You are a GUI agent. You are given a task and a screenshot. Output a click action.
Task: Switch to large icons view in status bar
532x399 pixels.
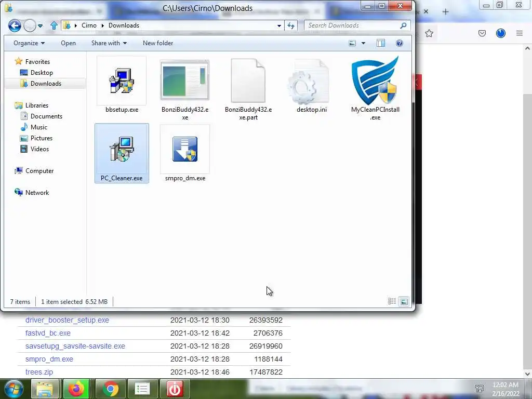point(404,301)
